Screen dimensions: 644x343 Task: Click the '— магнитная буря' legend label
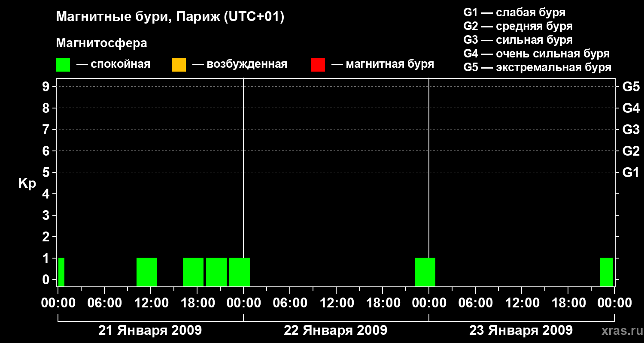[383, 64]
